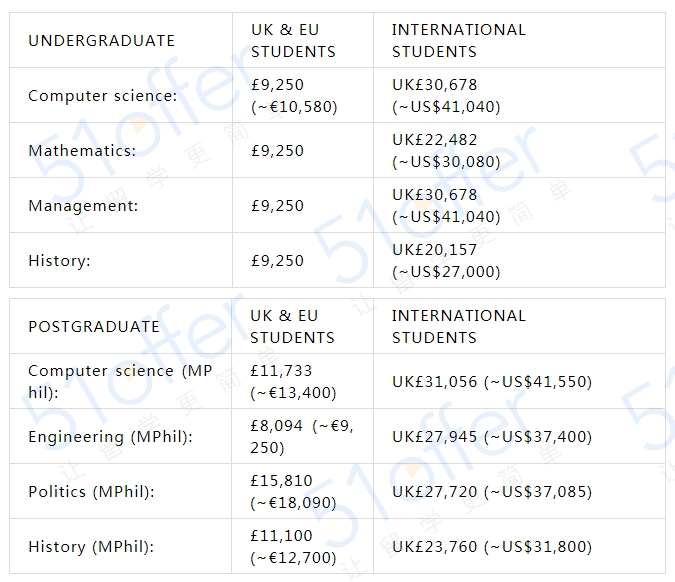Click the £11,733 (~€13,400) fee cell

pos(294,381)
